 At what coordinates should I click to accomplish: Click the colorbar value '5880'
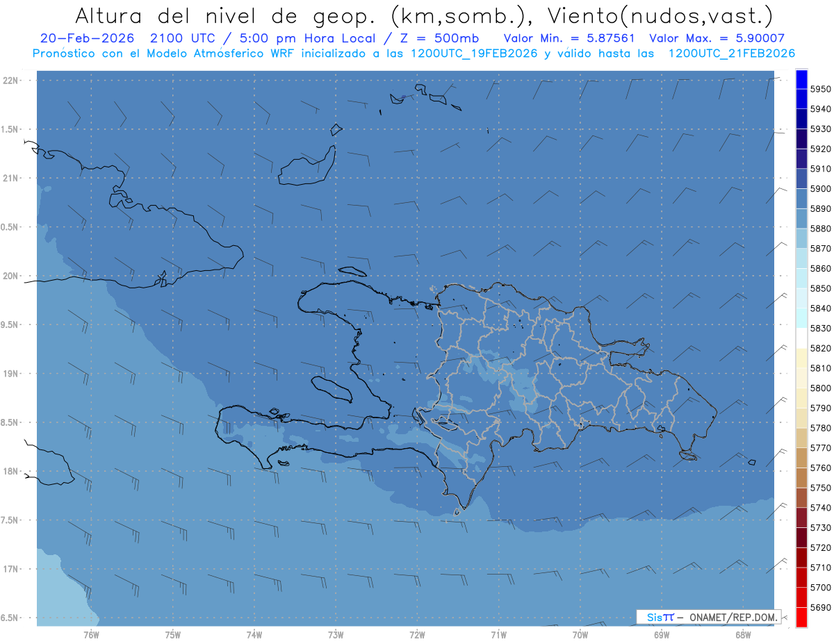click(x=820, y=229)
